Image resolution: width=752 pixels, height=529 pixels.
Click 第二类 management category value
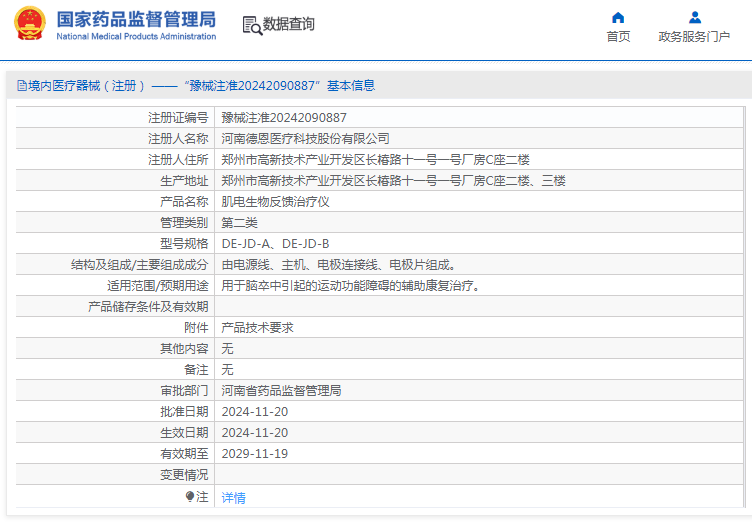239,223
